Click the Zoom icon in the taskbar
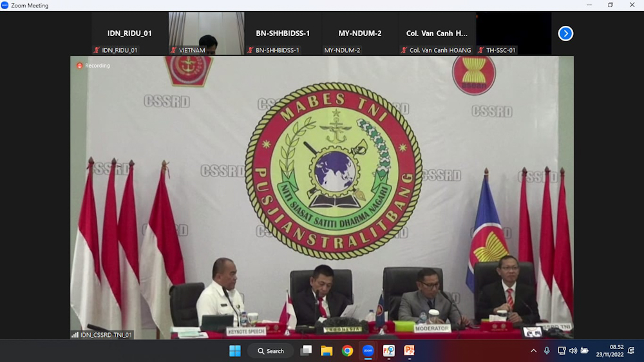Viewport: 644px width, 362px height. tap(368, 350)
